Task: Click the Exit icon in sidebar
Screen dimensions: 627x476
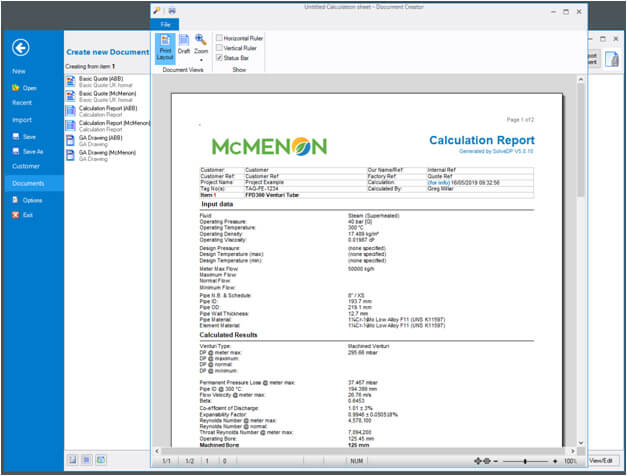Action: coord(16,215)
